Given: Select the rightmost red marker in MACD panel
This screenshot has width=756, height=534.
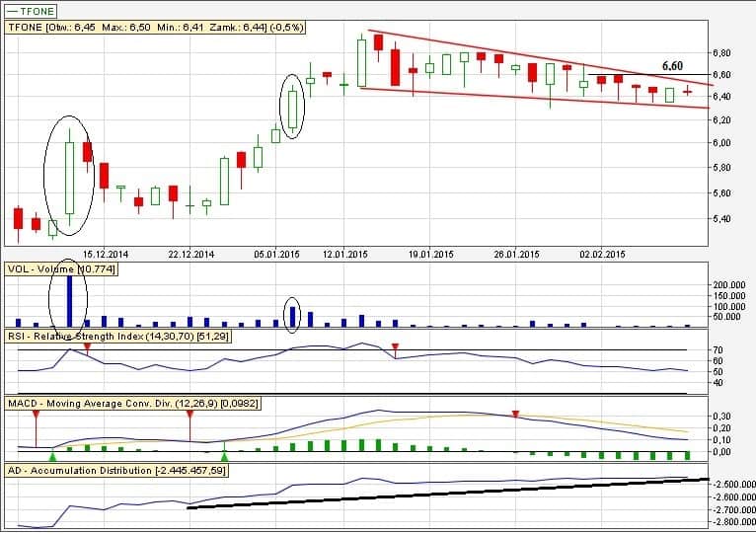Looking at the screenshot, I should (x=514, y=414).
